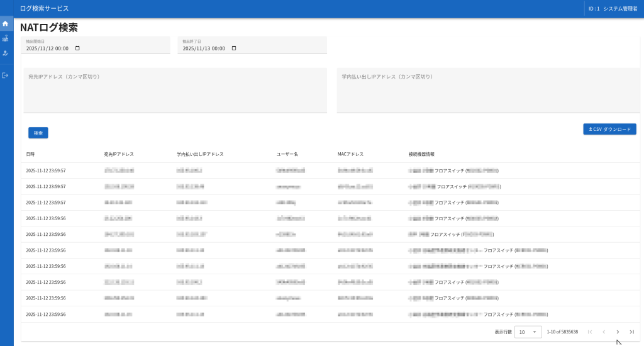Image resolution: width=644 pixels, height=346 pixels.
Task: Open the network device icon in sidebar
Action: (6, 38)
